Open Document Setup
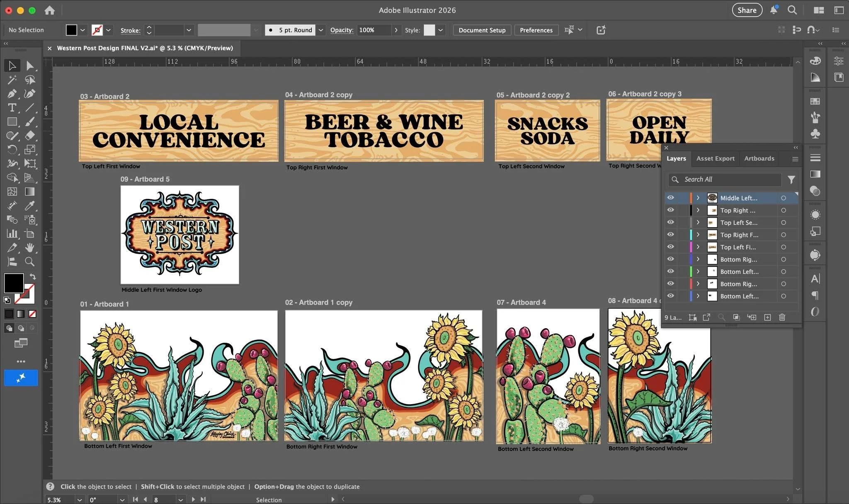 coord(482,30)
